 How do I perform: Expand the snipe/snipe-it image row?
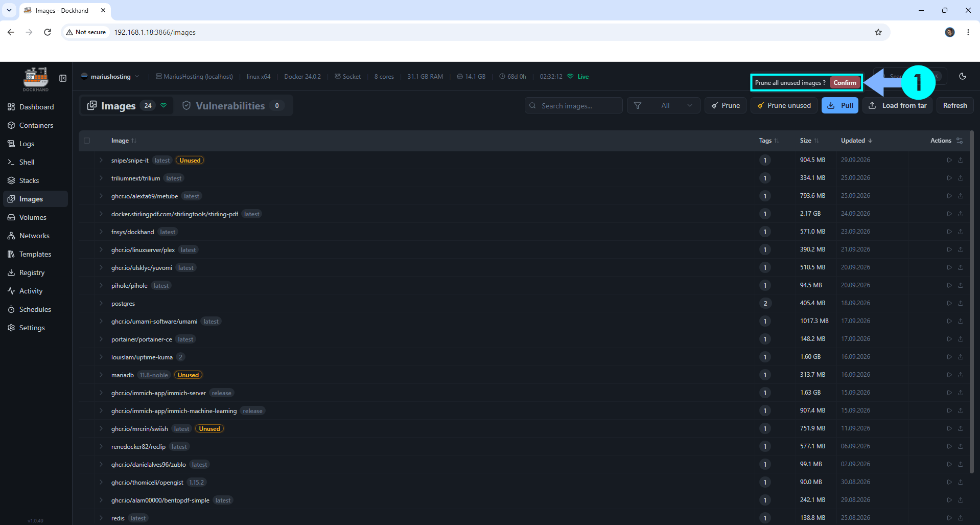pyautogui.click(x=101, y=160)
